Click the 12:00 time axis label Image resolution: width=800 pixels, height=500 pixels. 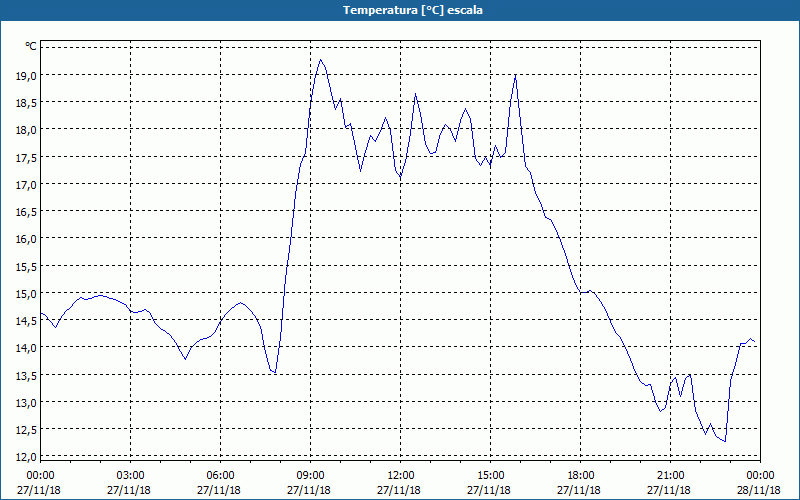pos(401,476)
